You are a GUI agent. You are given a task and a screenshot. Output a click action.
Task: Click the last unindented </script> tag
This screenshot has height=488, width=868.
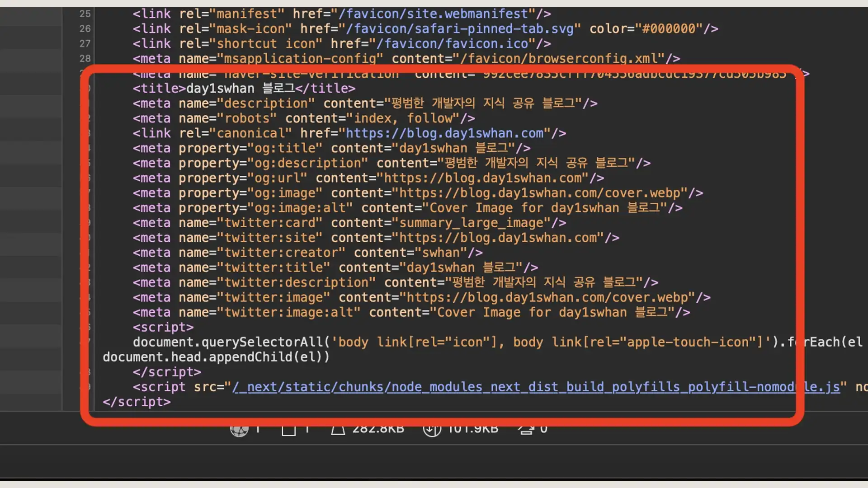(137, 401)
